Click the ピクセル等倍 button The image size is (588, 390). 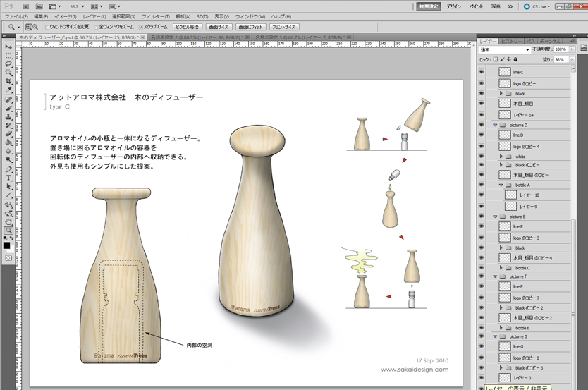(x=188, y=27)
